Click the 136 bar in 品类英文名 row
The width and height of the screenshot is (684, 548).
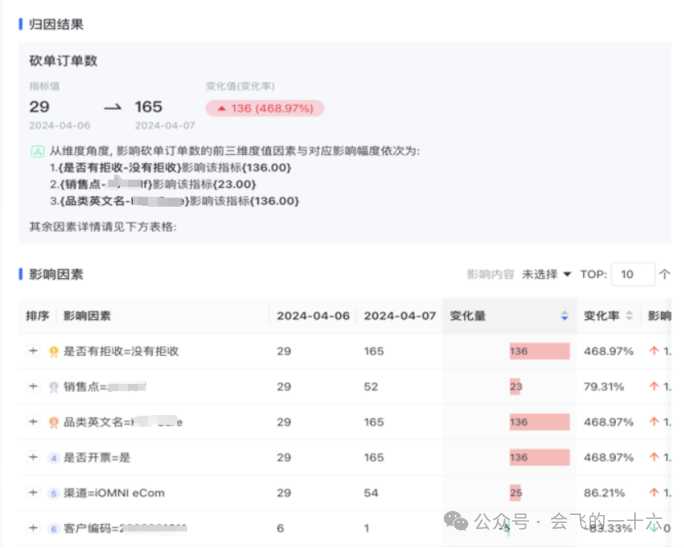click(540, 421)
